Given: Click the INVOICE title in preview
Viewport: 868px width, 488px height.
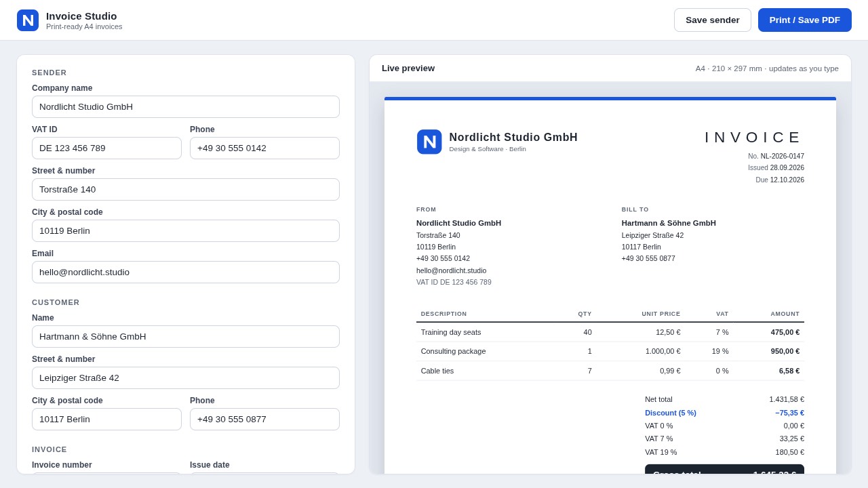Looking at the screenshot, I should click(x=754, y=138).
